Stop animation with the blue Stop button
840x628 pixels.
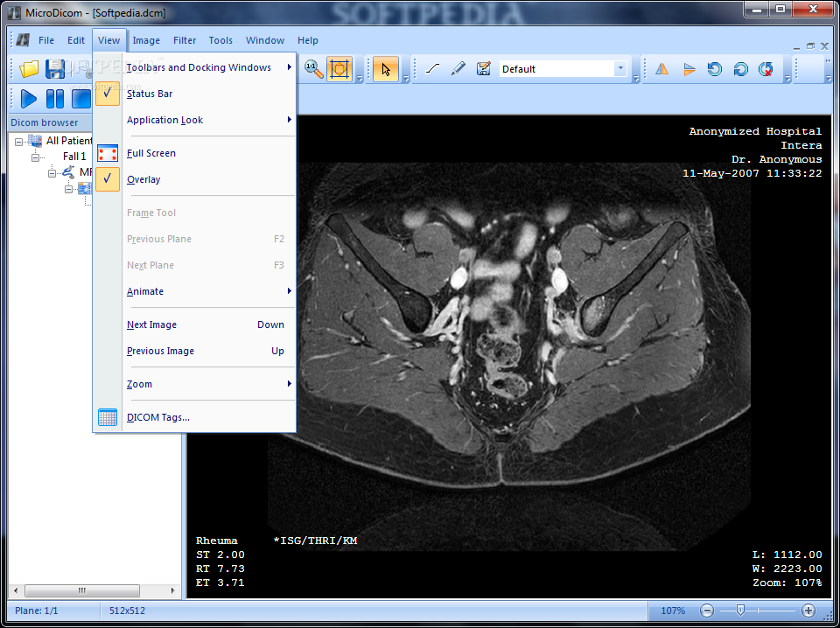(x=81, y=99)
